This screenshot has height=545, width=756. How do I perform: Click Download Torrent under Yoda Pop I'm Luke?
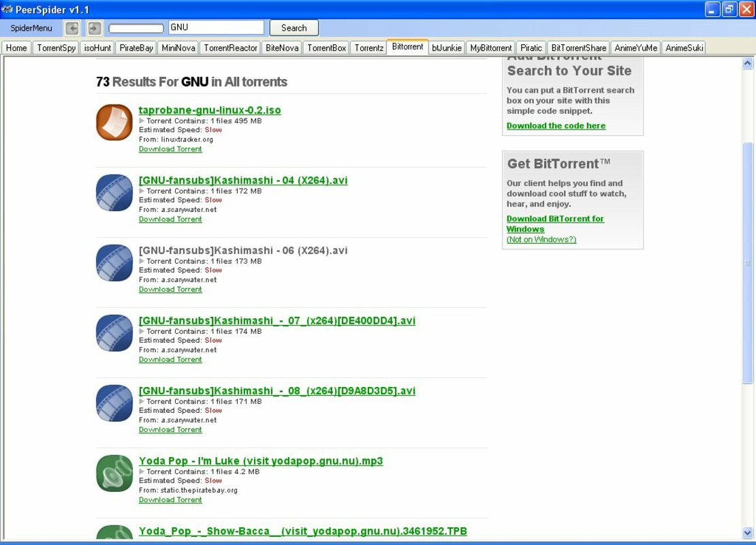click(170, 500)
